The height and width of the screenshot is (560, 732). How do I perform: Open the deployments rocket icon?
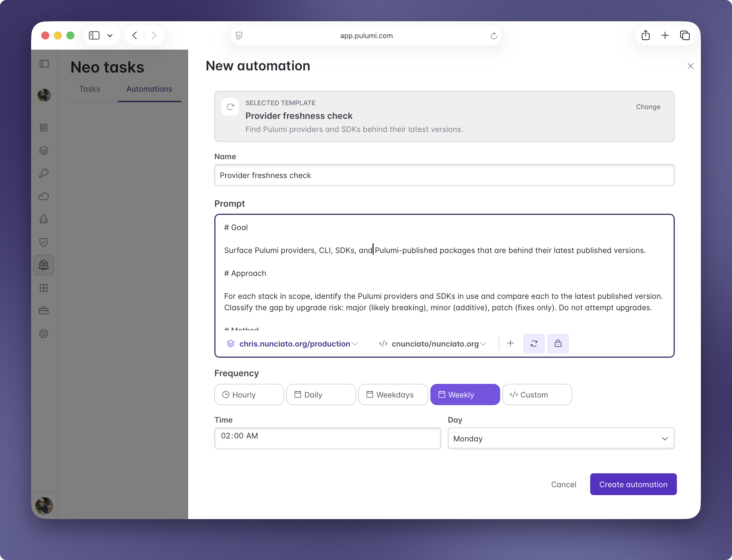point(44,219)
